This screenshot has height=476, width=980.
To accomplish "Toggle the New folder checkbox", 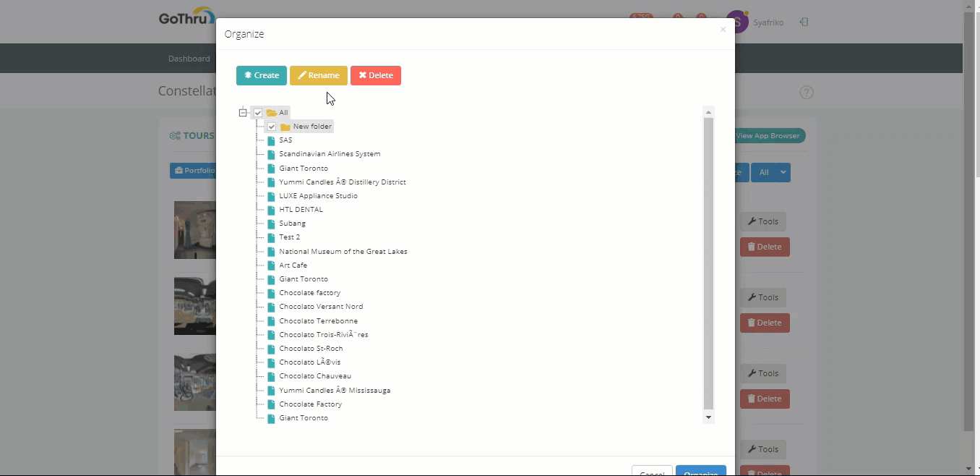I will 272,127.
